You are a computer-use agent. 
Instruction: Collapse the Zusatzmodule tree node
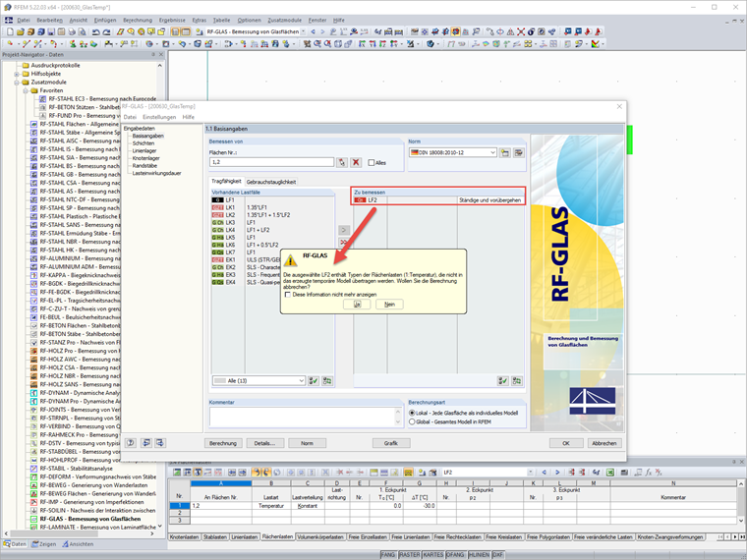(x=17, y=83)
